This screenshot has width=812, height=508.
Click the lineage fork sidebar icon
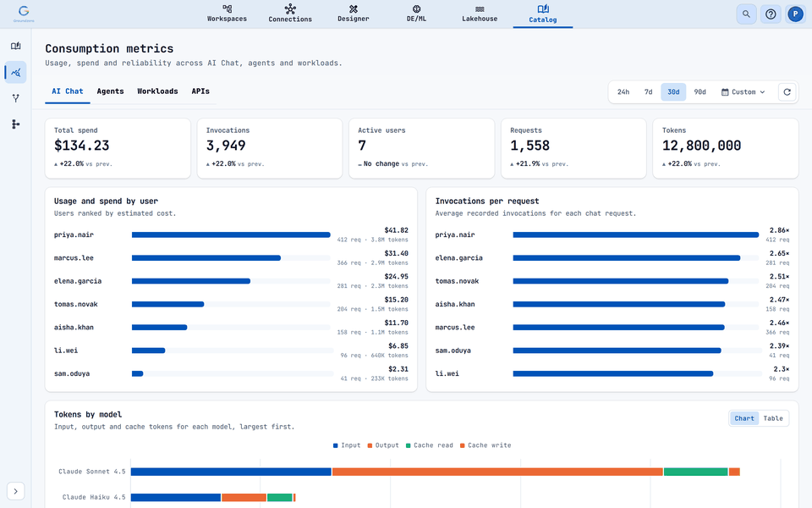coord(15,98)
